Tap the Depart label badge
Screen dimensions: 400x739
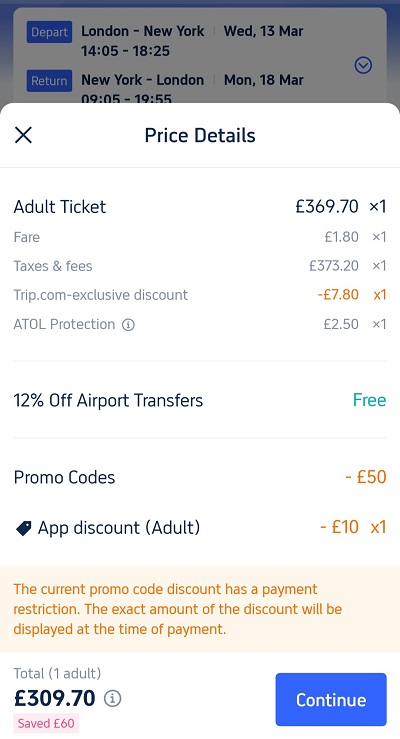point(49,32)
